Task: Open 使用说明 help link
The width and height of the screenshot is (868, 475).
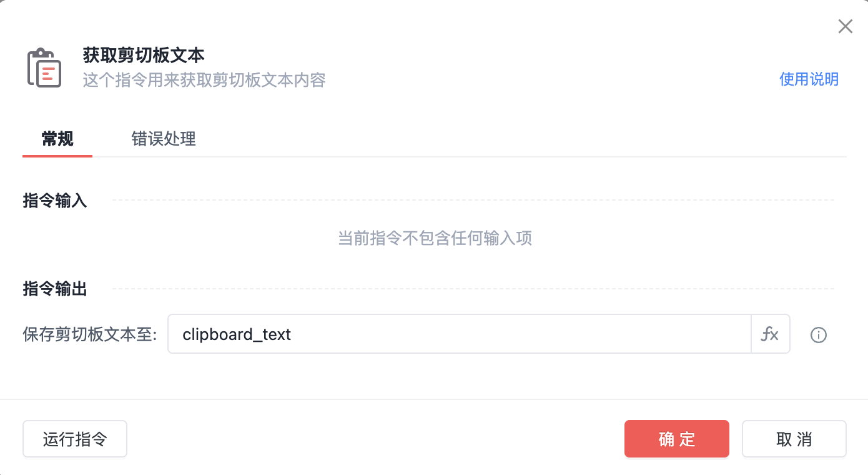Action: point(809,79)
